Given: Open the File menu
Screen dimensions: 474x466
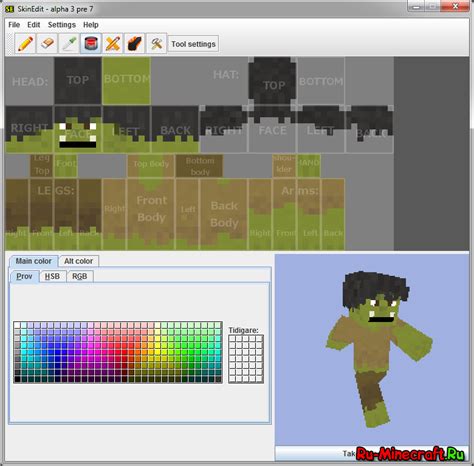Looking at the screenshot, I should click(14, 25).
